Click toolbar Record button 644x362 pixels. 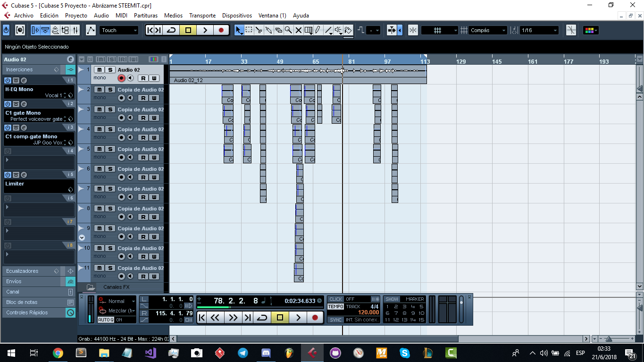click(221, 30)
